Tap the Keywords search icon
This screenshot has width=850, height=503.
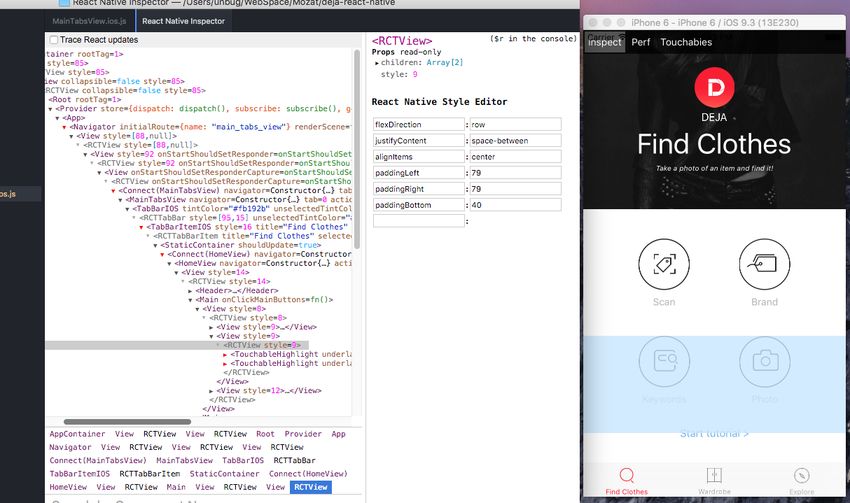point(664,360)
